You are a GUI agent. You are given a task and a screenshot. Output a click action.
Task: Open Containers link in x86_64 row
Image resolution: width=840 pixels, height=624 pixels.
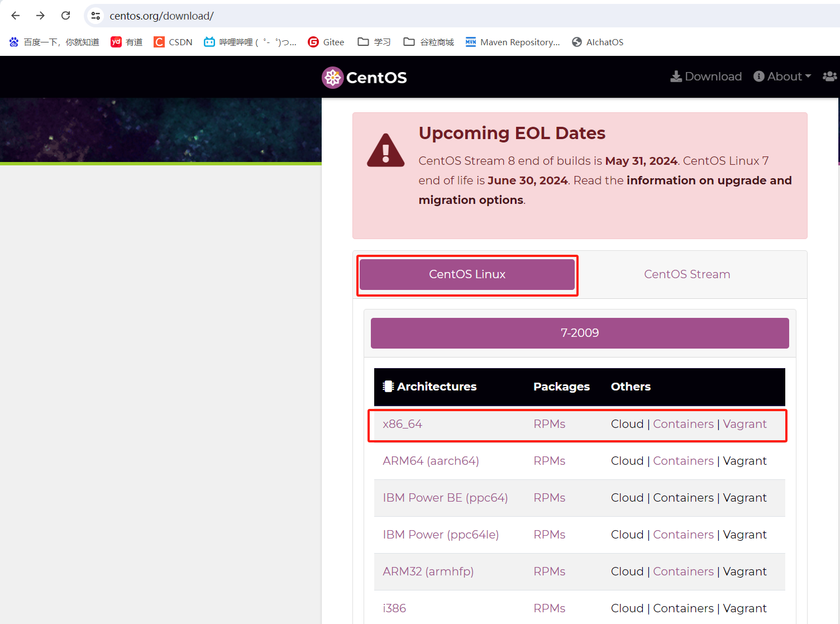tap(684, 424)
